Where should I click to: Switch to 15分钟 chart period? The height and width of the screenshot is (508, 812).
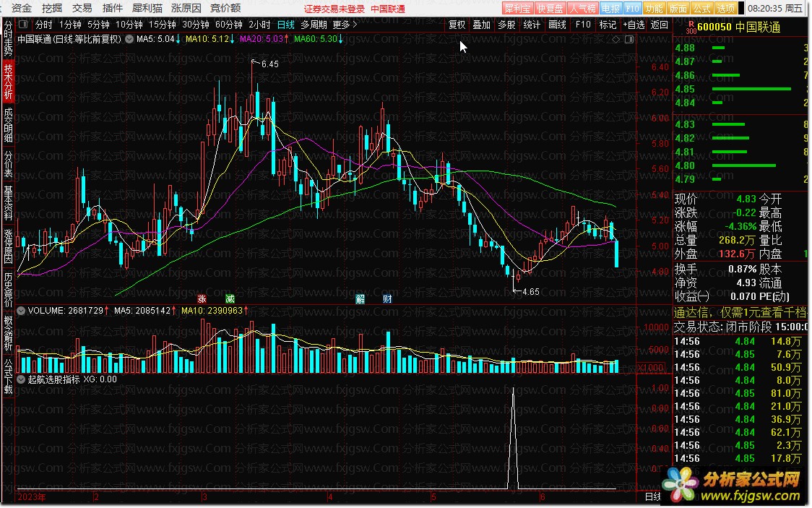tap(162, 25)
